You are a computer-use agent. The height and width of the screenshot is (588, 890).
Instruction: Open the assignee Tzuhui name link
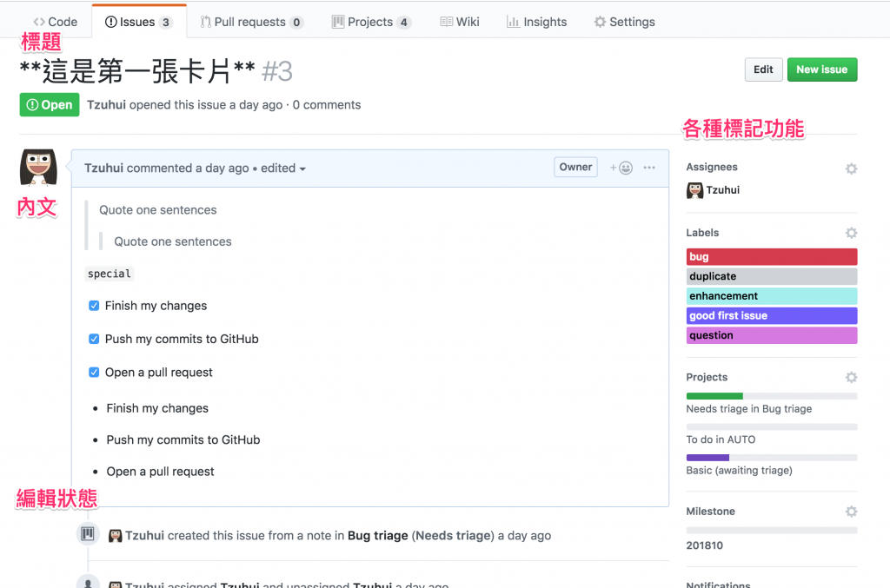click(x=722, y=190)
